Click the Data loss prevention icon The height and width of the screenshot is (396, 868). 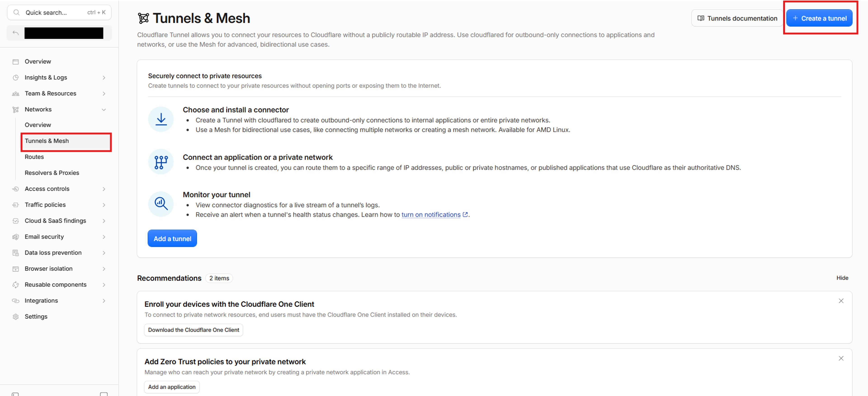pyautogui.click(x=16, y=253)
